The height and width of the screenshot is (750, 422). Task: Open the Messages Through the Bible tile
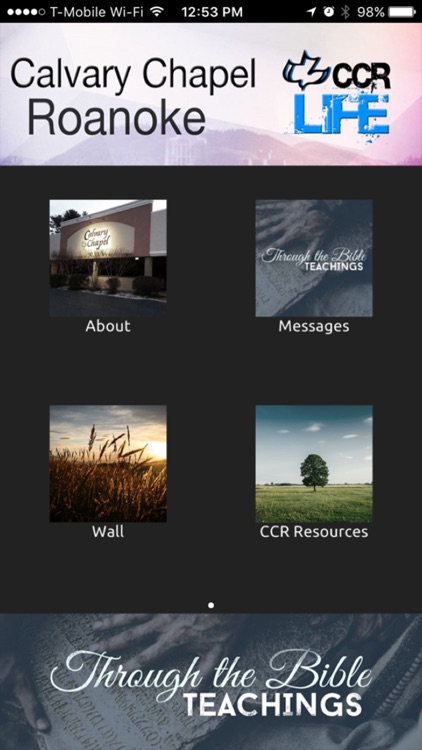(314, 258)
